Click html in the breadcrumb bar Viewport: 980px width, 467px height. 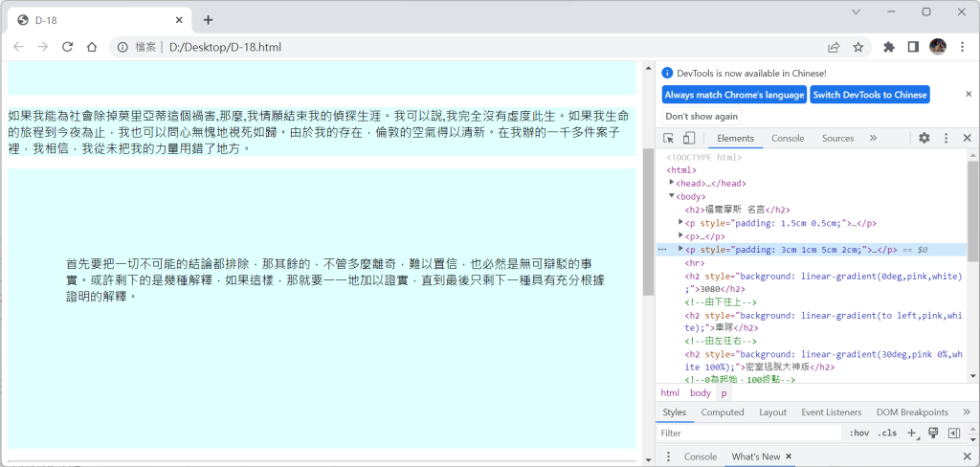point(670,393)
